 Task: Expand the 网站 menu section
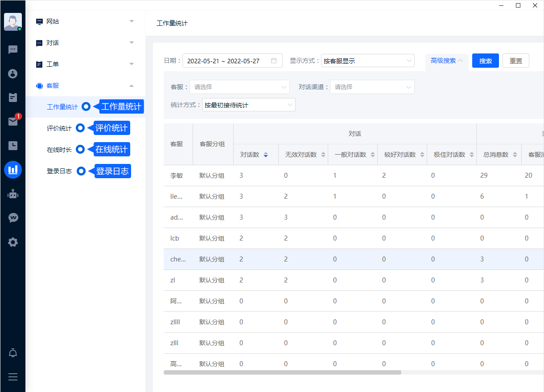click(x=85, y=21)
